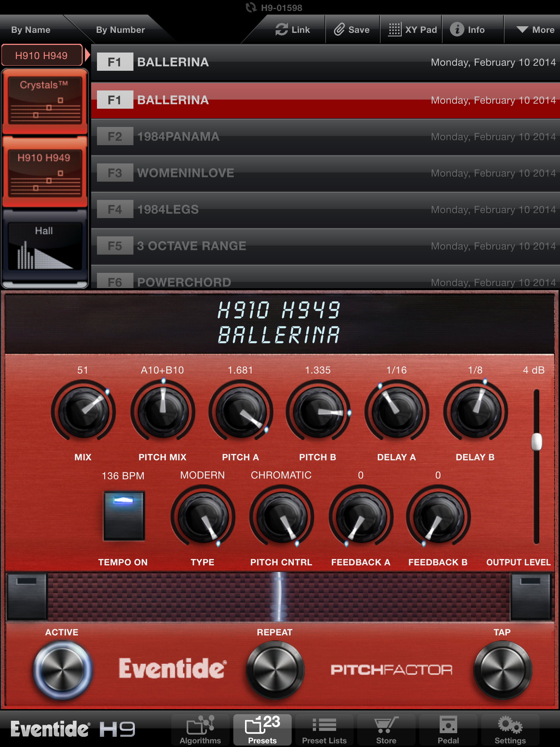The height and width of the screenshot is (747, 560).
Task: Select the F2 1984PANAMA preset
Action: pyautogui.click(x=325, y=137)
